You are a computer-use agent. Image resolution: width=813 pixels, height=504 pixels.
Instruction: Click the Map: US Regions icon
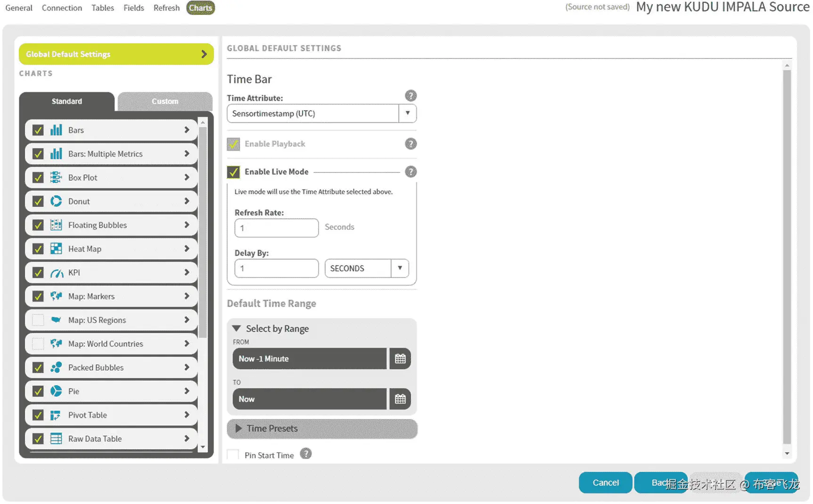click(56, 320)
